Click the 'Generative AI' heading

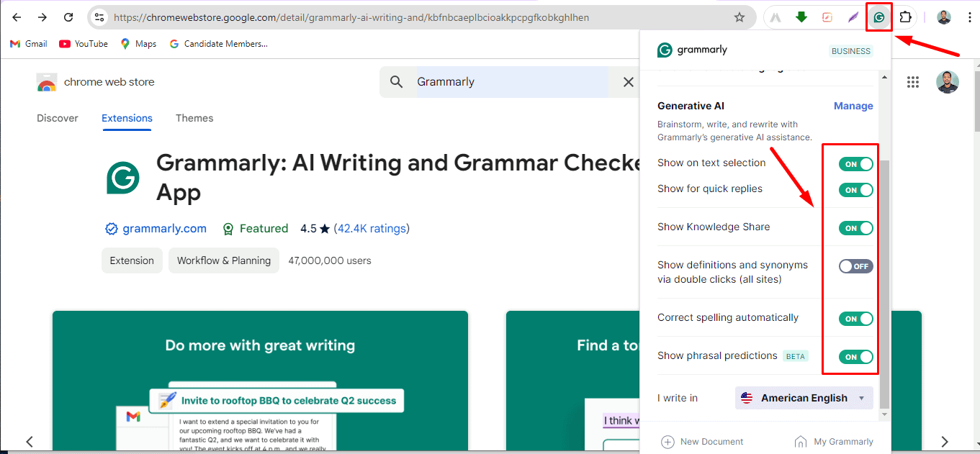tap(691, 106)
